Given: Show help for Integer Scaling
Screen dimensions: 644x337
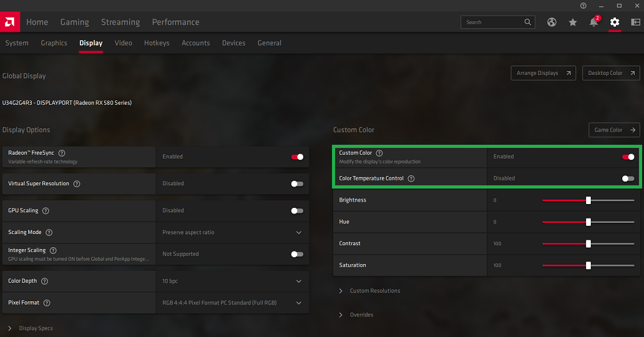Looking at the screenshot, I should tap(53, 250).
